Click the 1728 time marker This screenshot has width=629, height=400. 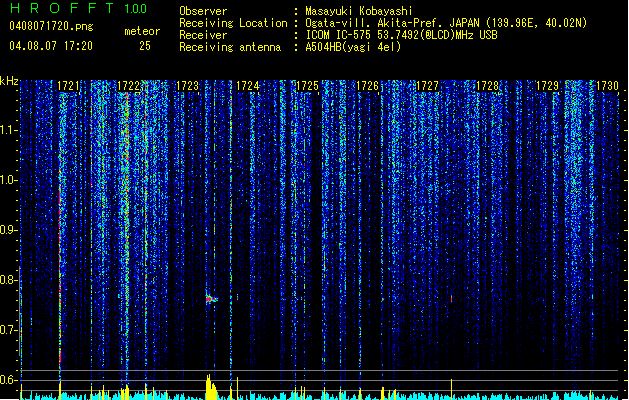pos(487,86)
